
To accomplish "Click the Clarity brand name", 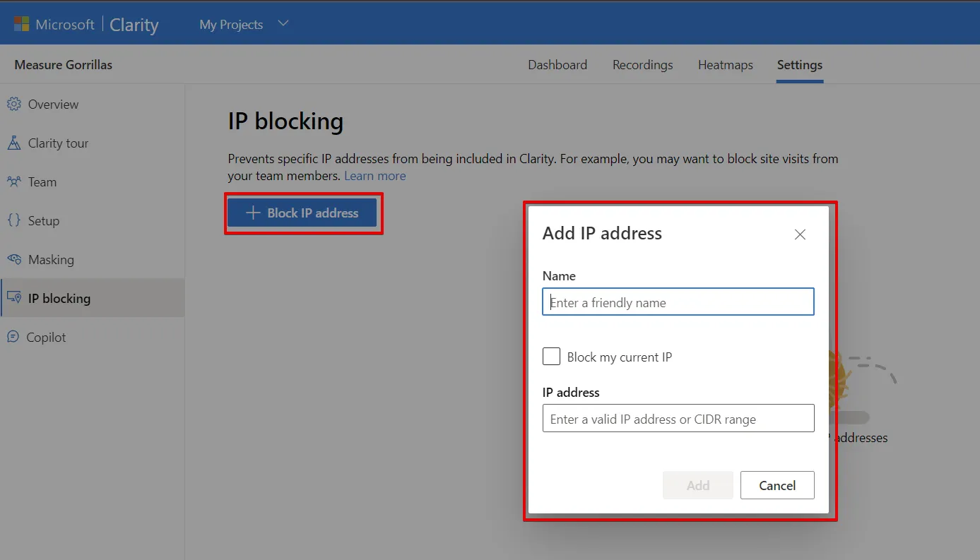I will click(134, 25).
